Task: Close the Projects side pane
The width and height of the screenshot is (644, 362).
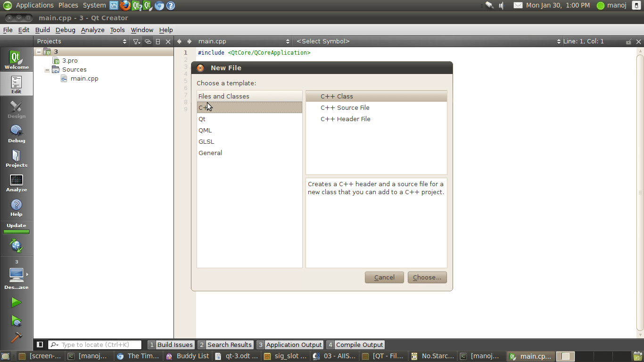Action: coord(168,41)
